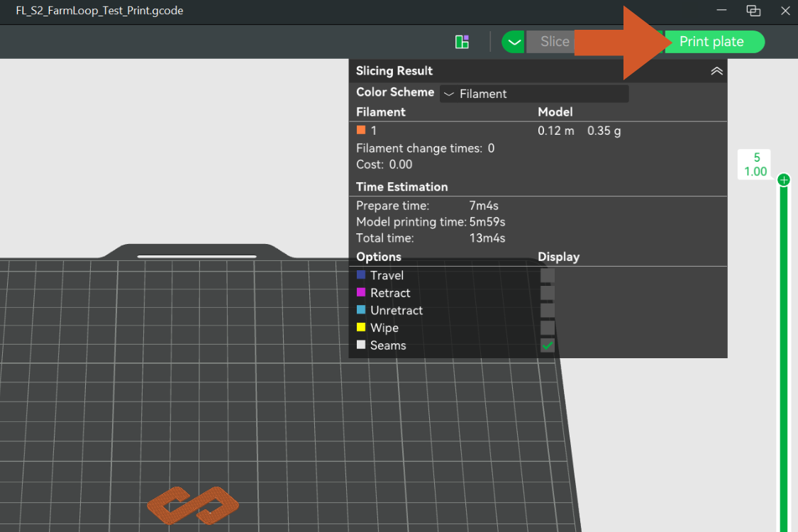Enable the Retract display checkbox
The height and width of the screenshot is (532, 798).
point(548,293)
